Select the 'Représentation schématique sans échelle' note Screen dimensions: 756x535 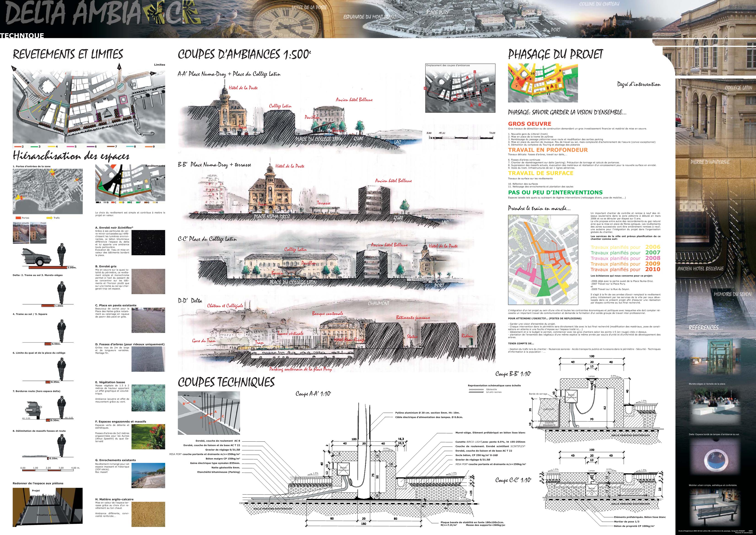pos(494,385)
